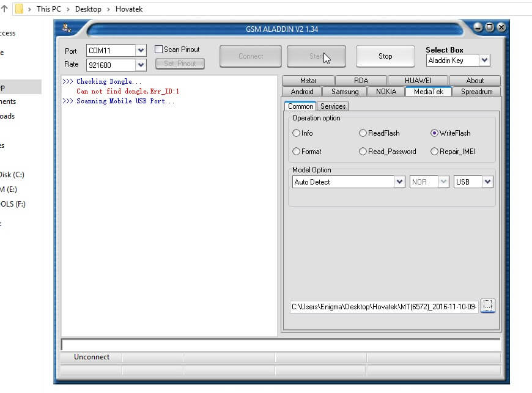This screenshot has width=532, height=393.
Task: Choose the Format radio button
Action: 297,152
